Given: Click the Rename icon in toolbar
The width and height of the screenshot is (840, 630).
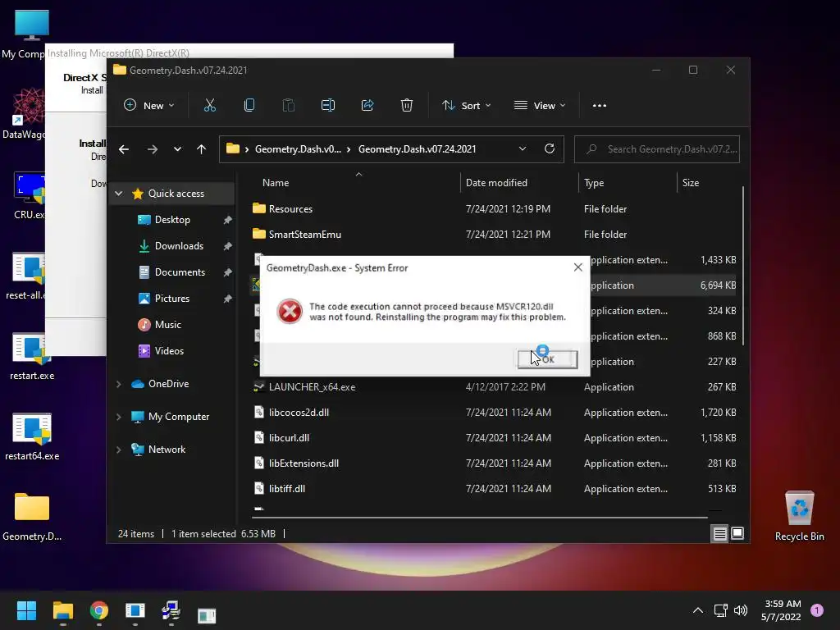Looking at the screenshot, I should 328,106.
